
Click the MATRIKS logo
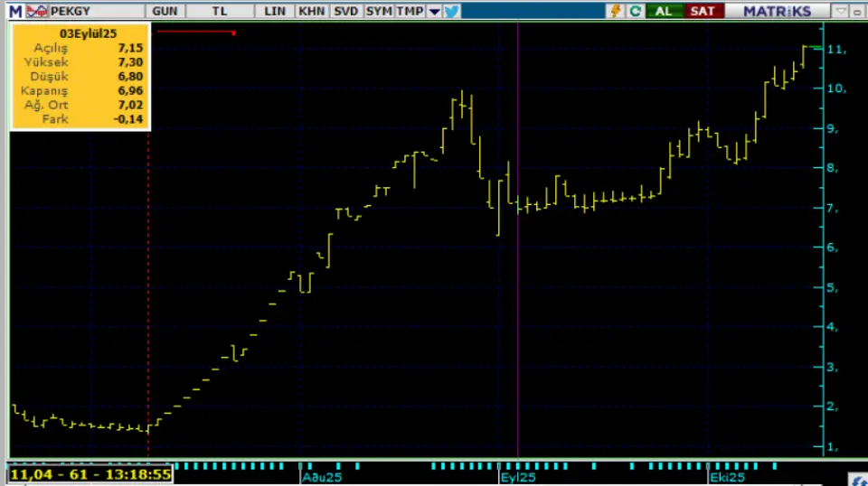pos(779,11)
